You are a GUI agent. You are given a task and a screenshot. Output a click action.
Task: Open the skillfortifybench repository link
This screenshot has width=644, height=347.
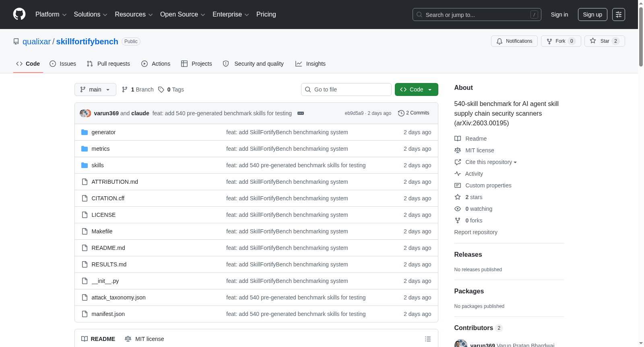point(87,42)
